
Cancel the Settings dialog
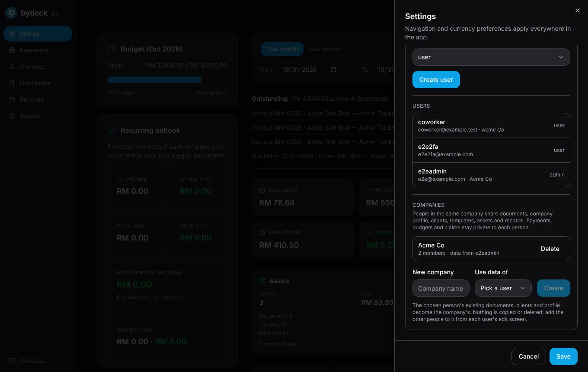pos(528,356)
